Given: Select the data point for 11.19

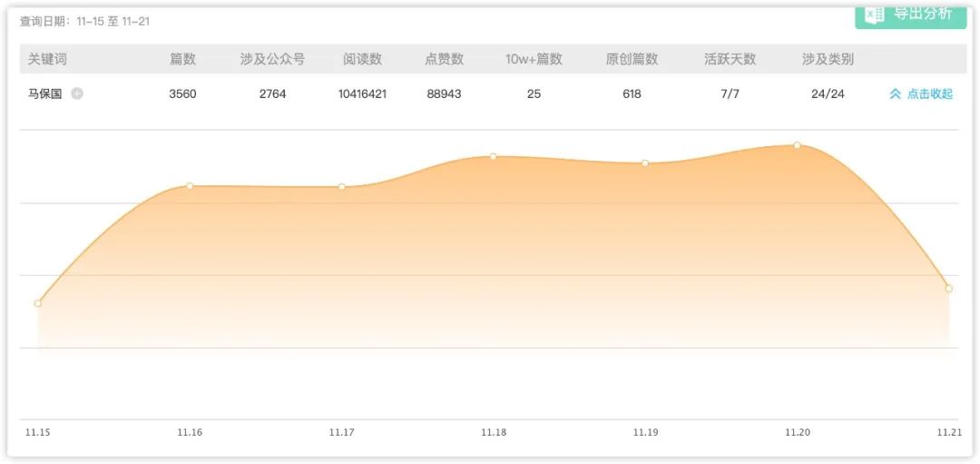Looking at the screenshot, I should (645, 163).
